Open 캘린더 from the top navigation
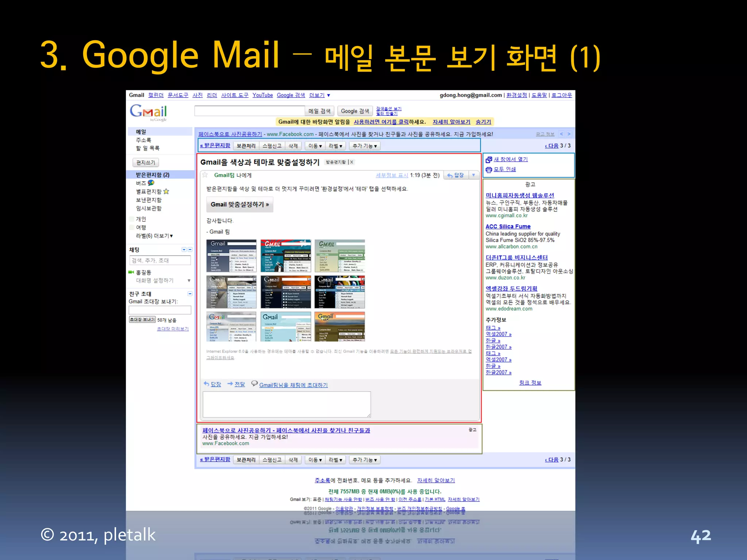Viewport: 747px width, 560px height. pyautogui.click(x=156, y=95)
